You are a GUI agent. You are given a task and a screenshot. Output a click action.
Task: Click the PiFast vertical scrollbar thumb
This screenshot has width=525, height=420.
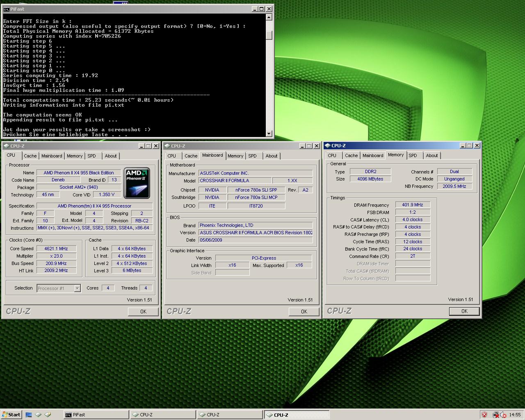269,35
